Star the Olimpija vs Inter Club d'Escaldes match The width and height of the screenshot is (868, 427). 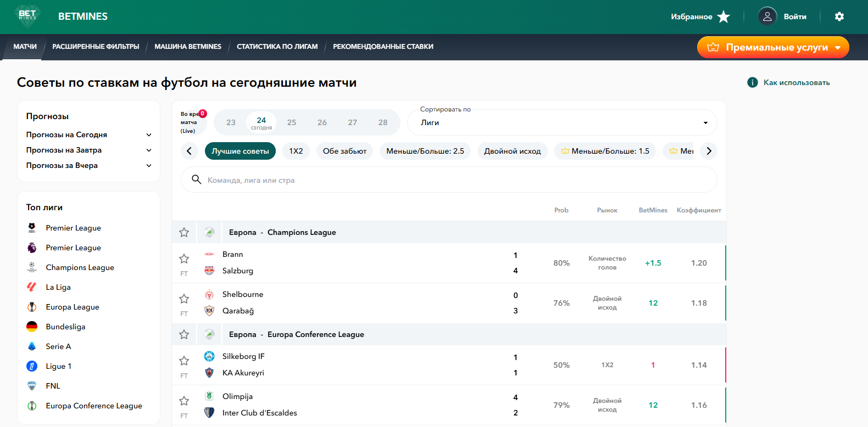[184, 401]
